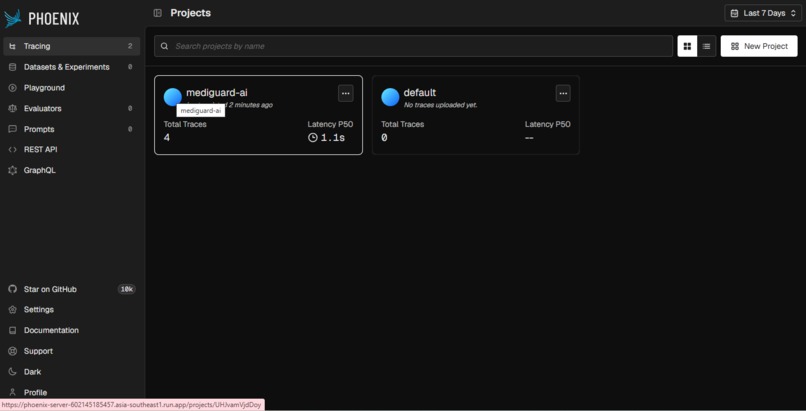Click the Evaluators scale icon

(x=13, y=108)
